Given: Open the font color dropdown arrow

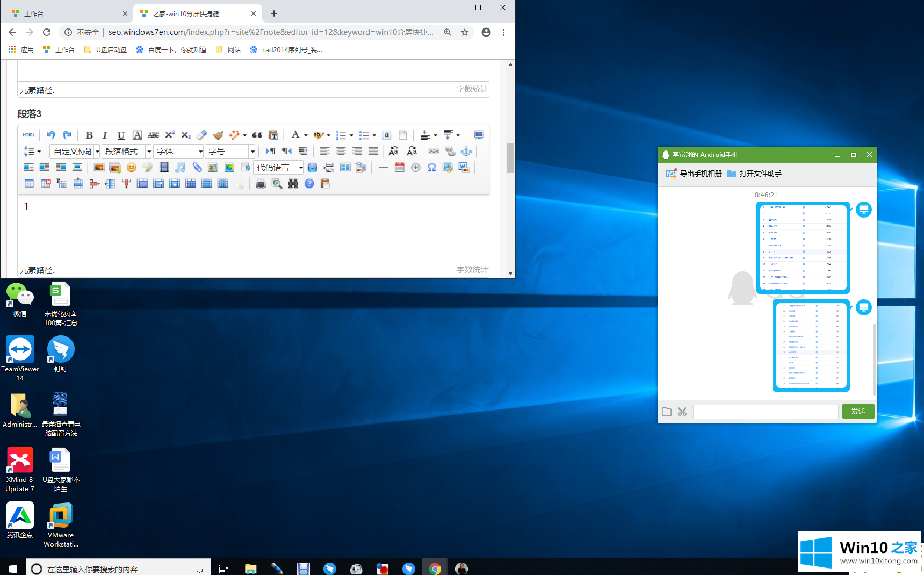Looking at the screenshot, I should [306, 135].
